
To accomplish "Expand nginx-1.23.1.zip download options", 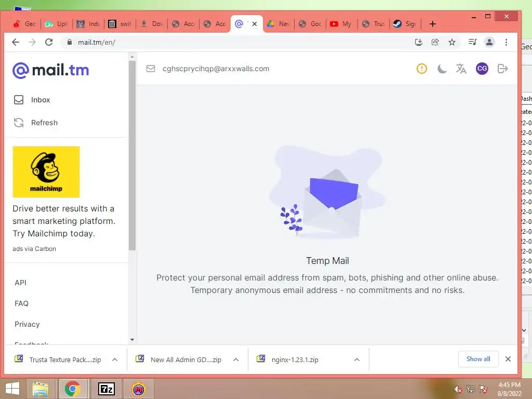I will click(356, 360).
